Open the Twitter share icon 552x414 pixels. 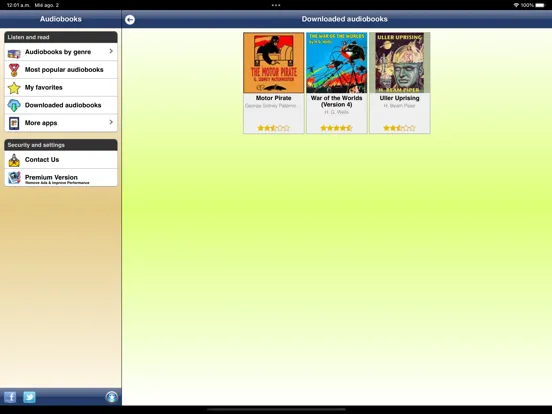29,397
